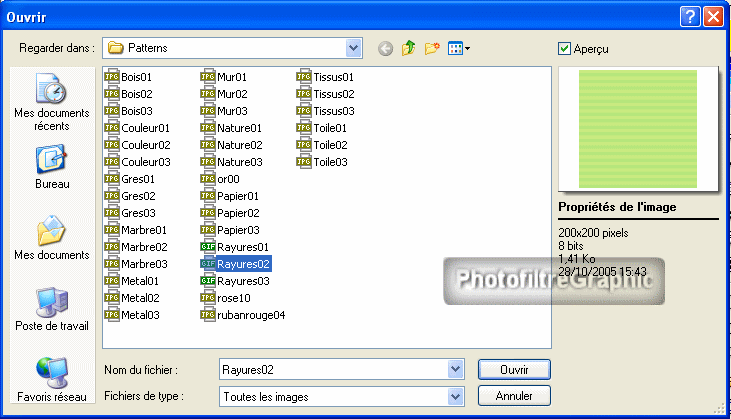This screenshot has width=731, height=419.
Task: Open the Mes documents shortcut
Action: 51,239
